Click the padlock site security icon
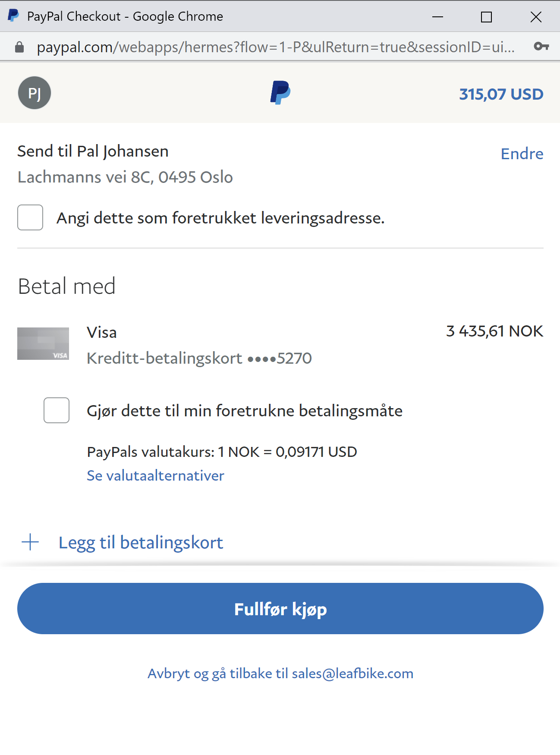This screenshot has width=560, height=755. (x=19, y=47)
